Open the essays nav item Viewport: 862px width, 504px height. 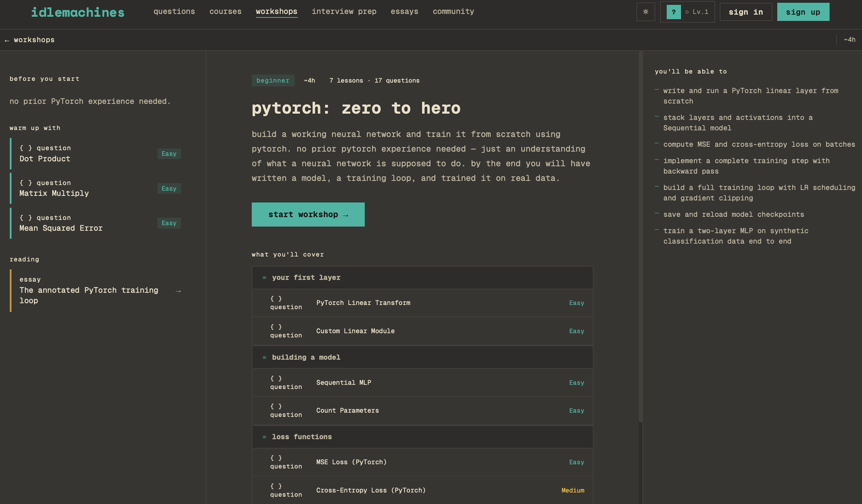[404, 12]
